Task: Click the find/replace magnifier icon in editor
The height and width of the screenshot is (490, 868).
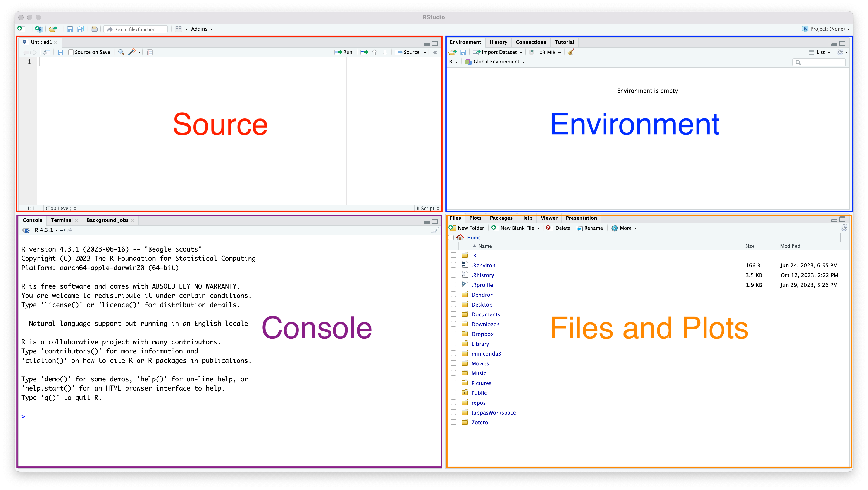Action: pyautogui.click(x=121, y=52)
